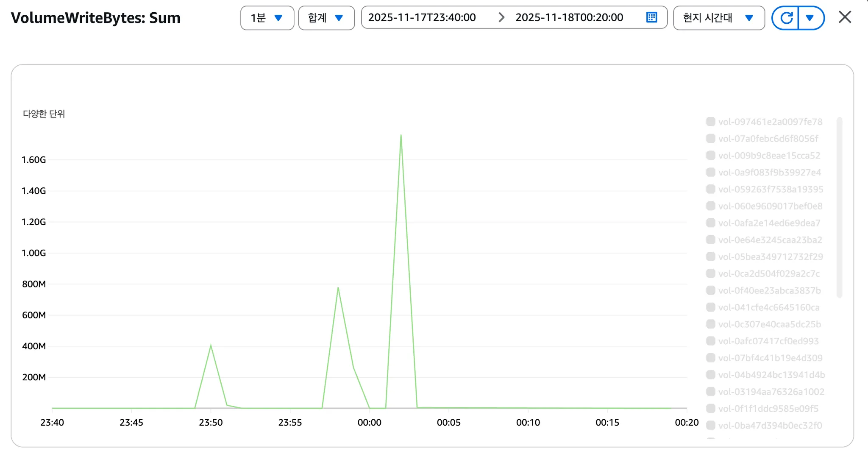Toggle legend swatch for vol-05bea349712732f29

click(711, 256)
